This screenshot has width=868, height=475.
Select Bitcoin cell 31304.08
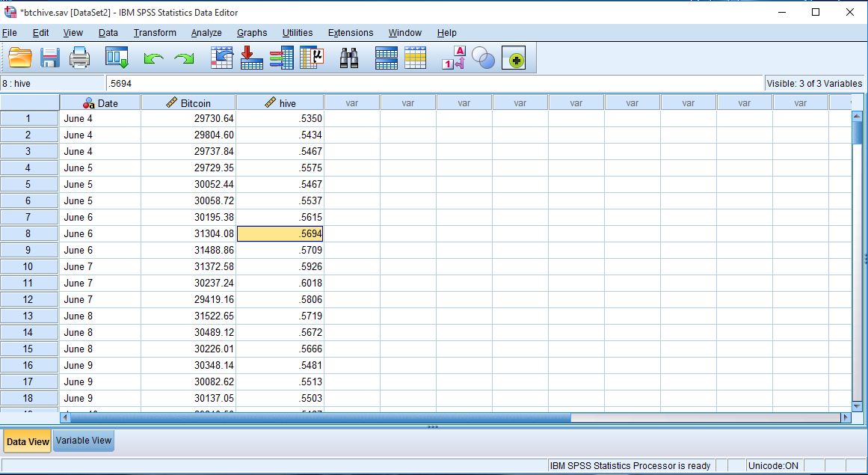188,233
